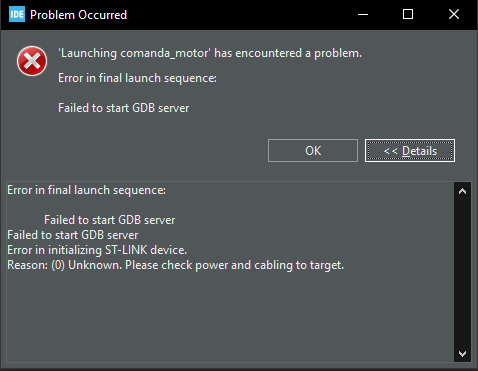Click "Error in final launch sequence:" below the headline
The image size is (478, 371).
click(137, 78)
